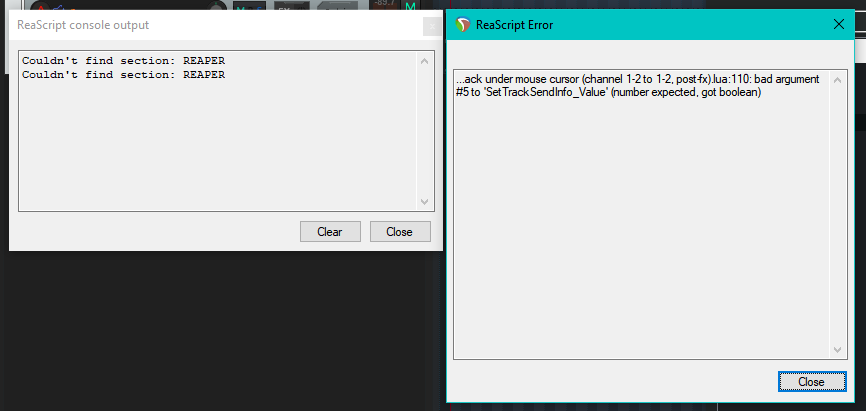Screen dimensions: 866x411
Task: Click the REAPER icon in the error title bar
Action: pos(463,25)
